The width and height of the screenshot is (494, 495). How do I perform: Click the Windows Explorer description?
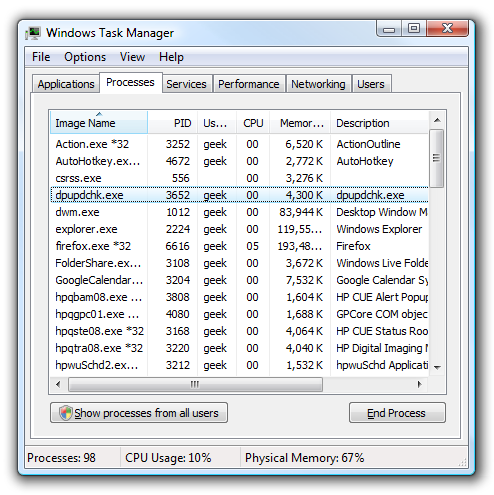click(379, 229)
